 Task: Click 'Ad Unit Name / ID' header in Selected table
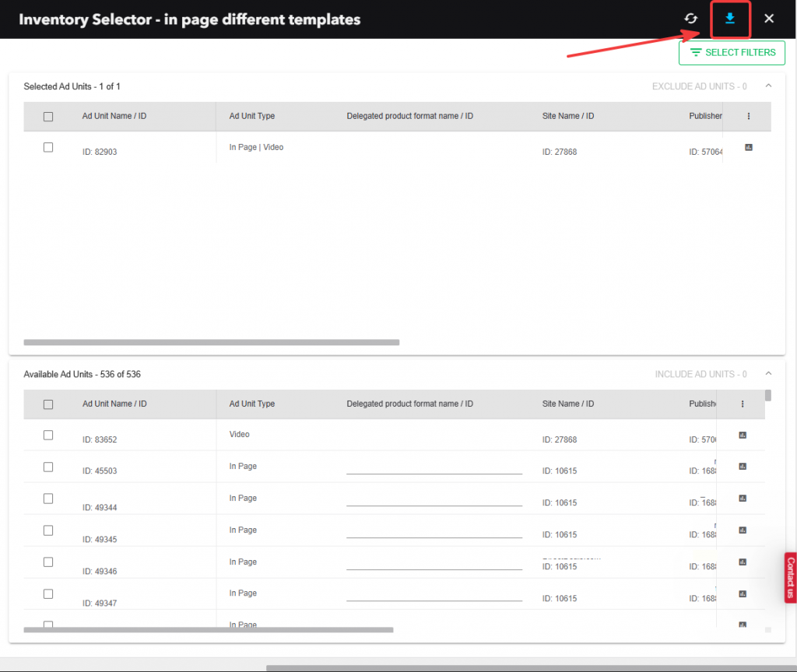click(114, 117)
